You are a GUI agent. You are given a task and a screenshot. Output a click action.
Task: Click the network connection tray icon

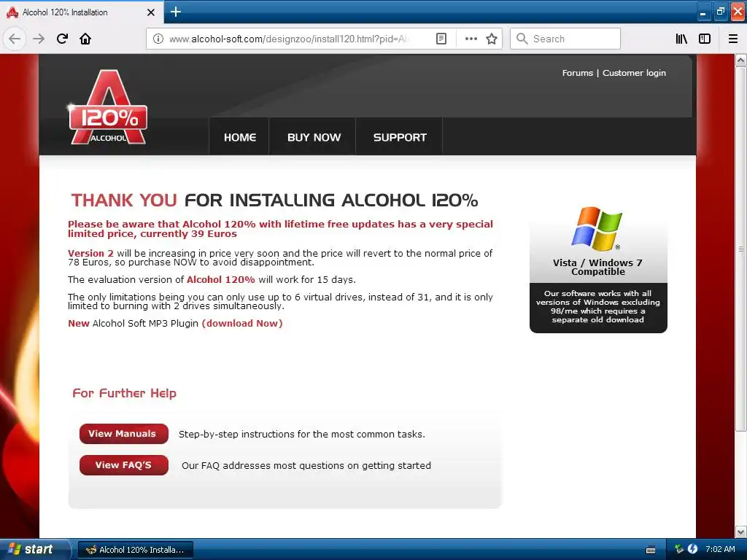point(679,549)
